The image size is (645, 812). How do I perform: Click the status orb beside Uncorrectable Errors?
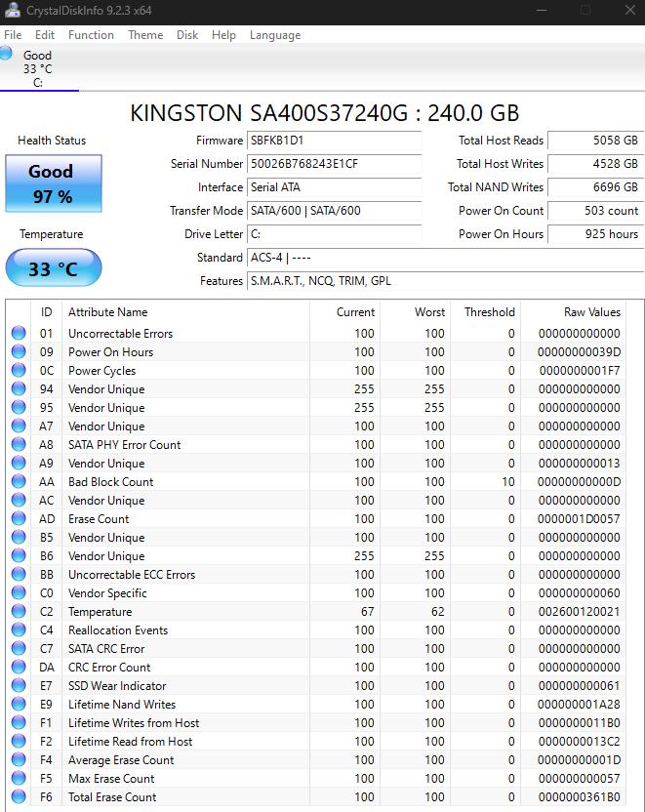tap(19, 334)
